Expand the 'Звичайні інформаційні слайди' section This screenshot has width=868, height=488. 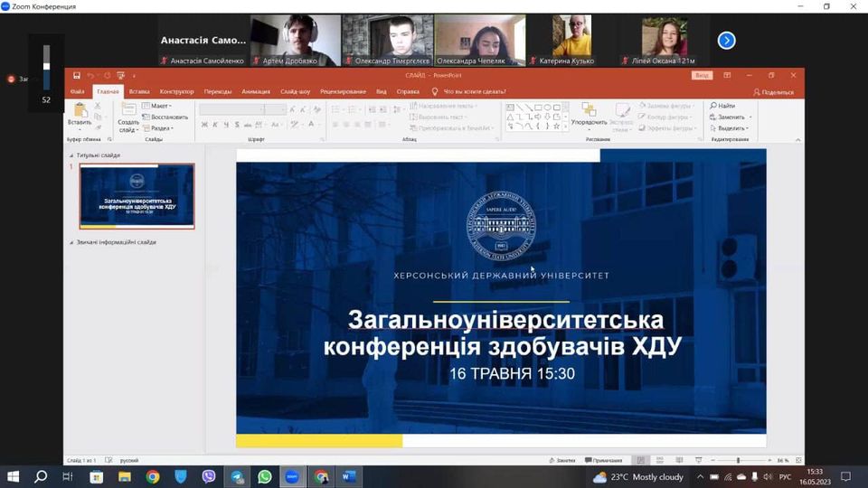point(72,242)
